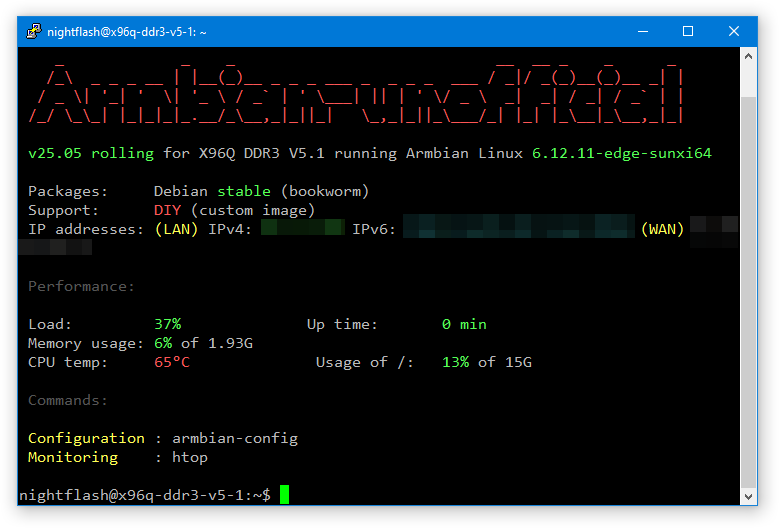
Task: Click the red 'DIY' support label
Action: coord(167,210)
